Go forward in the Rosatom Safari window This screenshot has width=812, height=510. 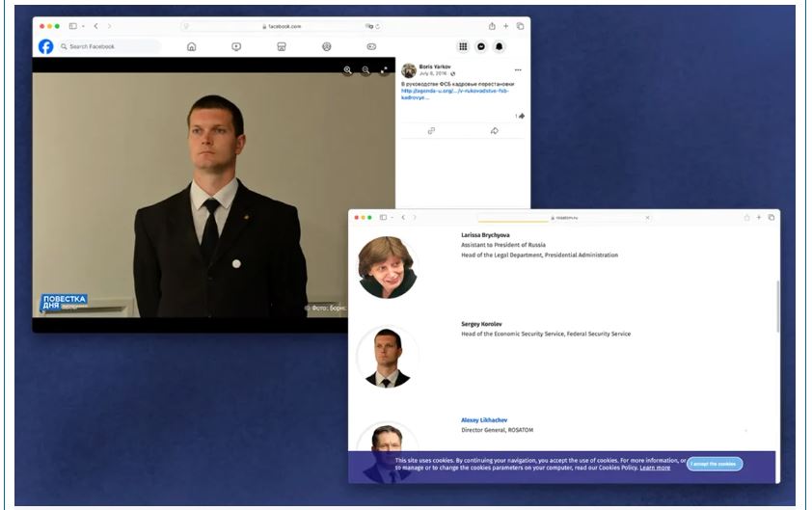coord(415,218)
